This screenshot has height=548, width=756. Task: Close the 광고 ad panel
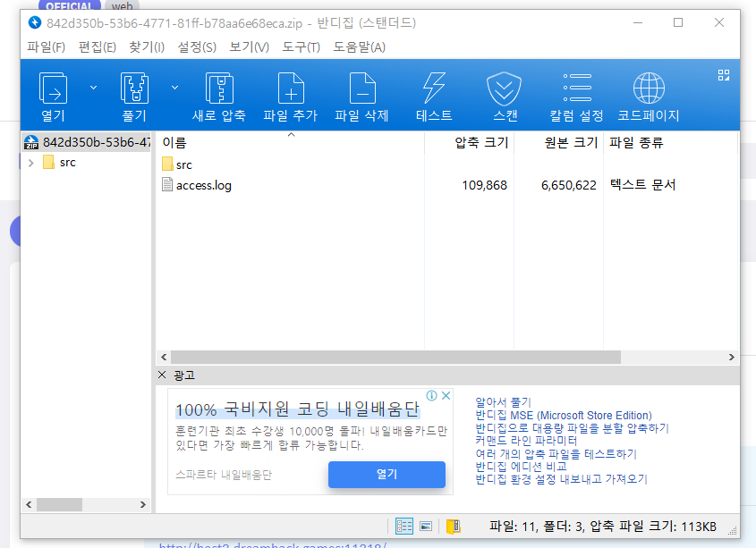point(162,375)
